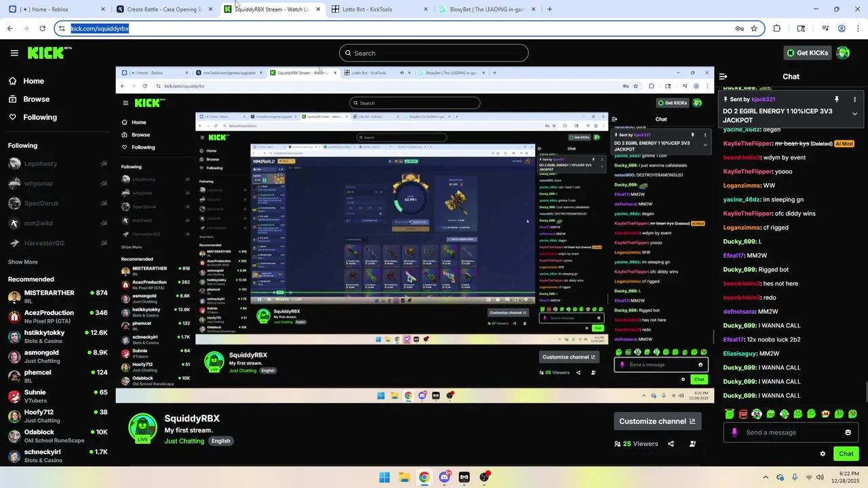Open the Kick hamburger sidebar menu
The height and width of the screenshot is (488, 868).
(14, 53)
